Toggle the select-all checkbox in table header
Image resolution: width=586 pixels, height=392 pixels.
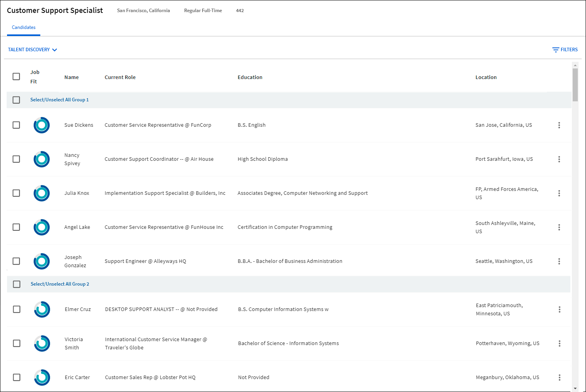point(16,76)
